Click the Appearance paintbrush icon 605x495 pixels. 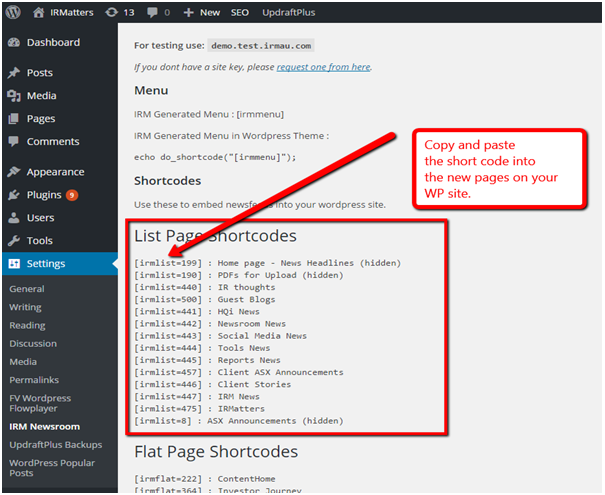click(14, 172)
